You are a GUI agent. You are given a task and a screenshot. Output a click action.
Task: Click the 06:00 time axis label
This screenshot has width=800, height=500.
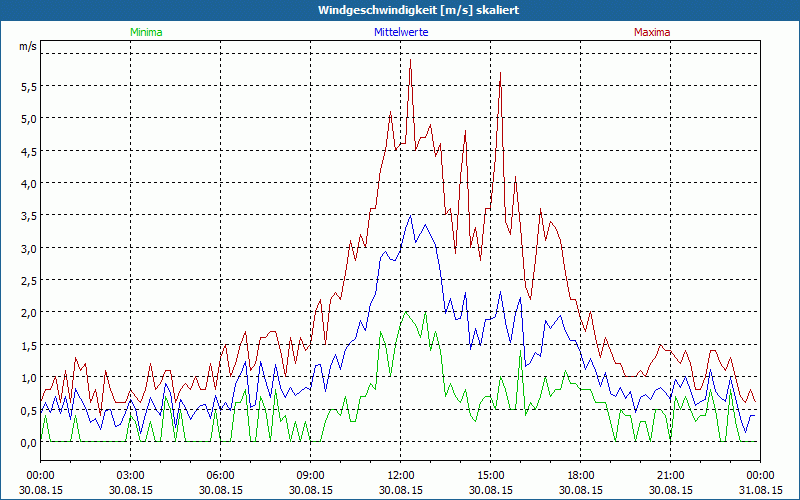point(221,475)
